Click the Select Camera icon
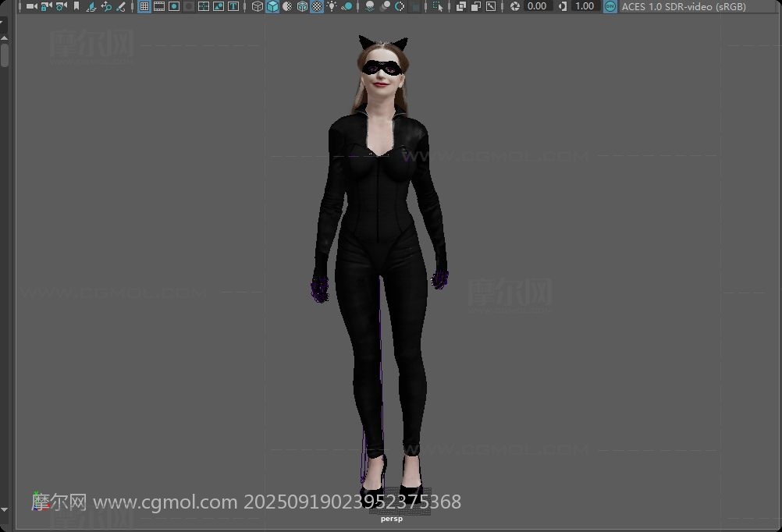Screen dimensions: 782x532 32,6
